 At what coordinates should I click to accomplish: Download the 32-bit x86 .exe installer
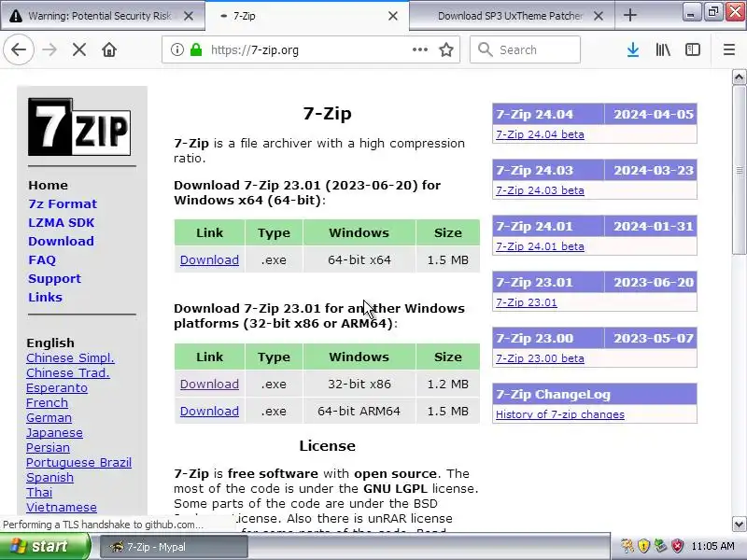pyautogui.click(x=209, y=384)
